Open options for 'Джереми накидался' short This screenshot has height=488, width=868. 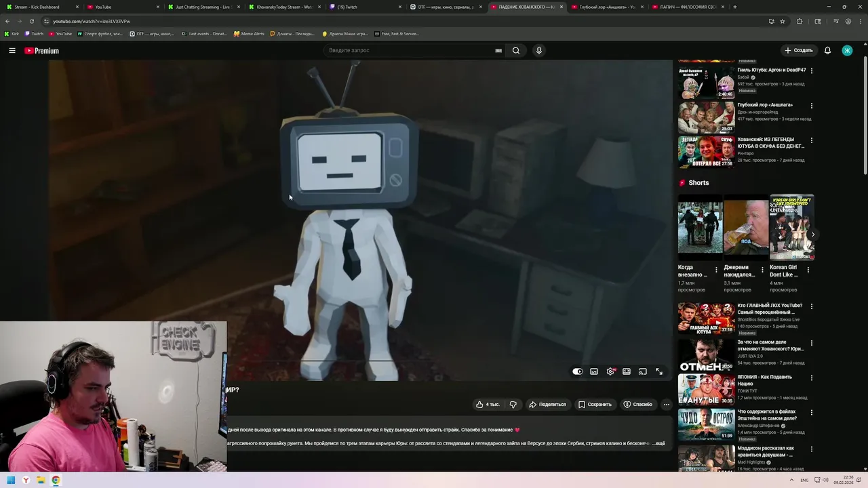(x=762, y=270)
